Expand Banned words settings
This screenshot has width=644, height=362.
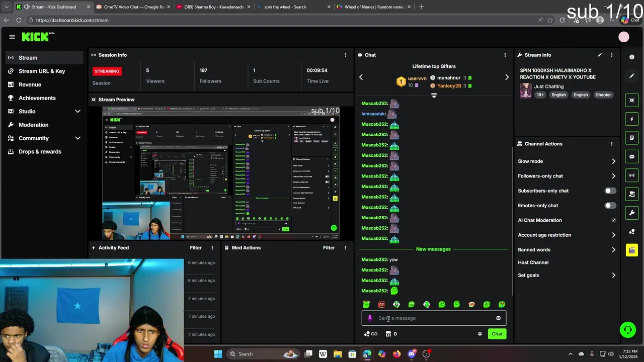click(613, 250)
